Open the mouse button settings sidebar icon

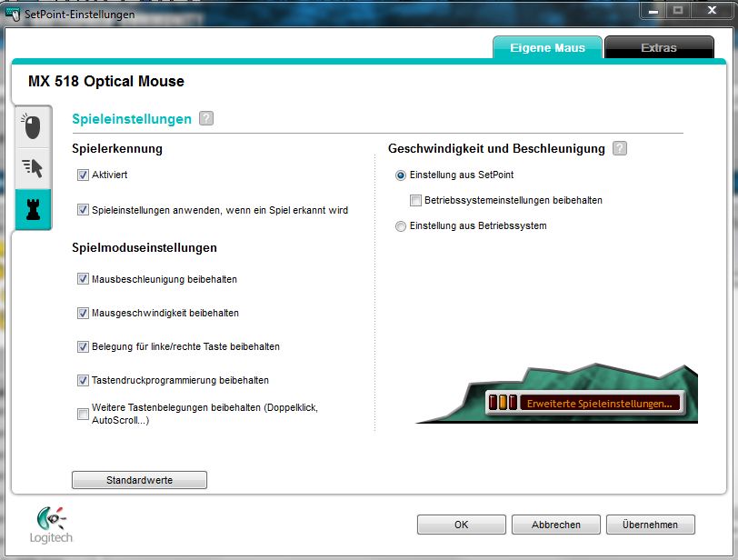coord(33,127)
